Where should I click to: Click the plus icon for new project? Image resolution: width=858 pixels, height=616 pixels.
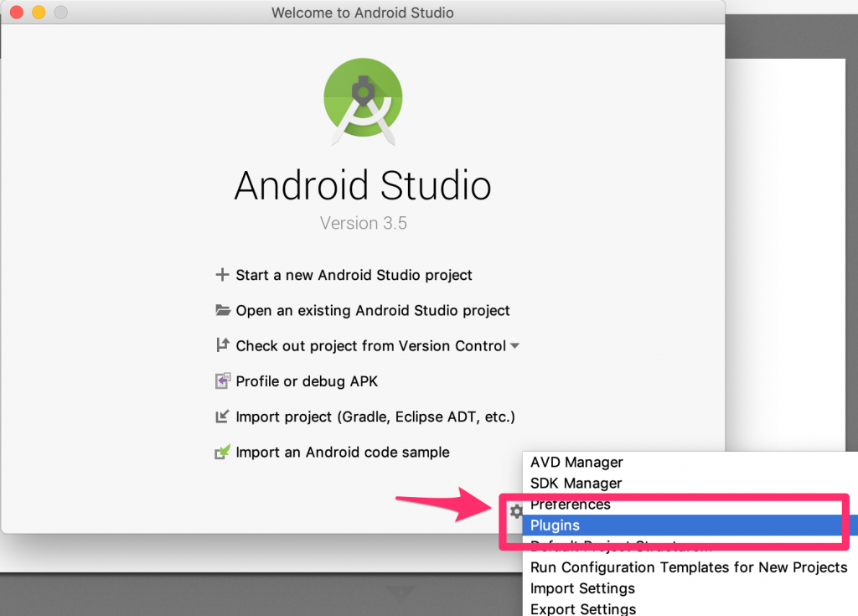(221, 274)
